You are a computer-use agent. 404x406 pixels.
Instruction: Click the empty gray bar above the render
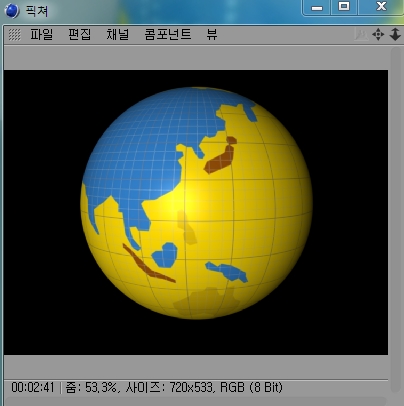[x=196, y=58]
